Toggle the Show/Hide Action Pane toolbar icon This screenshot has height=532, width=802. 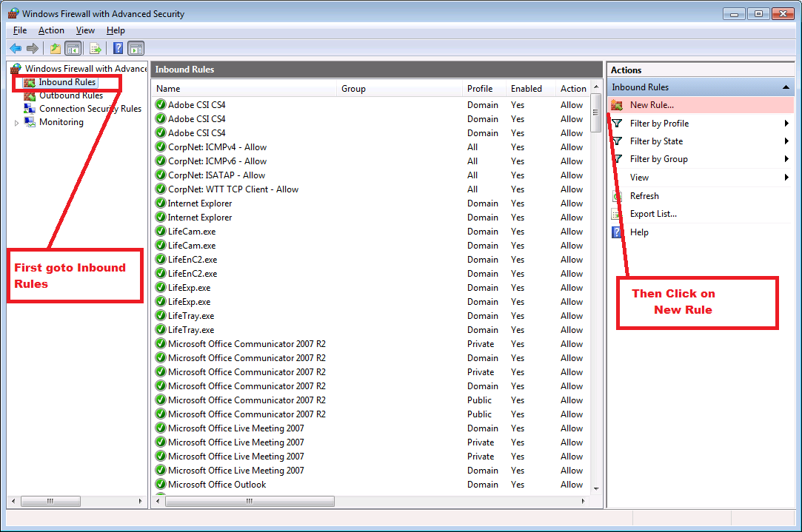point(136,49)
